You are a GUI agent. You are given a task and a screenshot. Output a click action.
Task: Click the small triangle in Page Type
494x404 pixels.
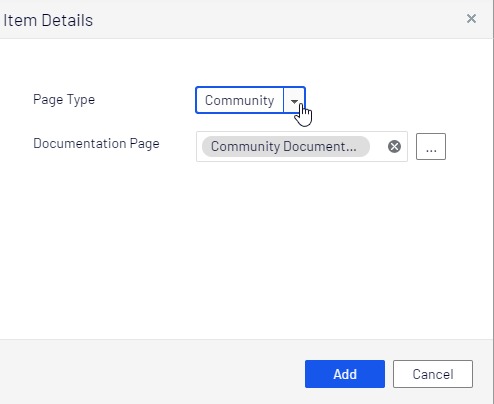294,101
